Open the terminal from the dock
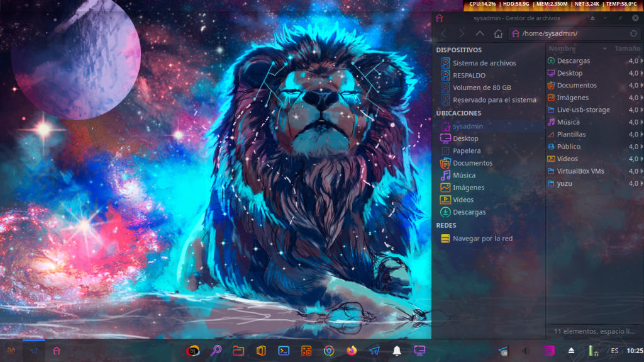This screenshot has width=644, height=362. click(x=284, y=351)
